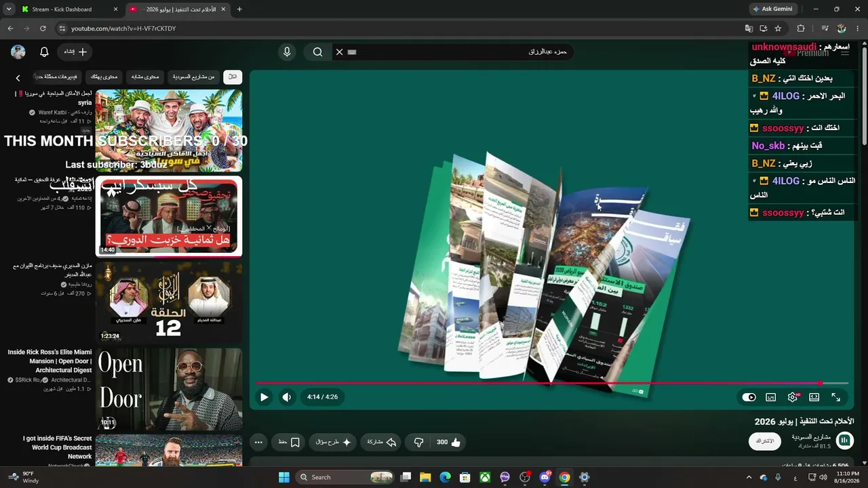Open the Syria tourism video thumbnail

[169, 130]
